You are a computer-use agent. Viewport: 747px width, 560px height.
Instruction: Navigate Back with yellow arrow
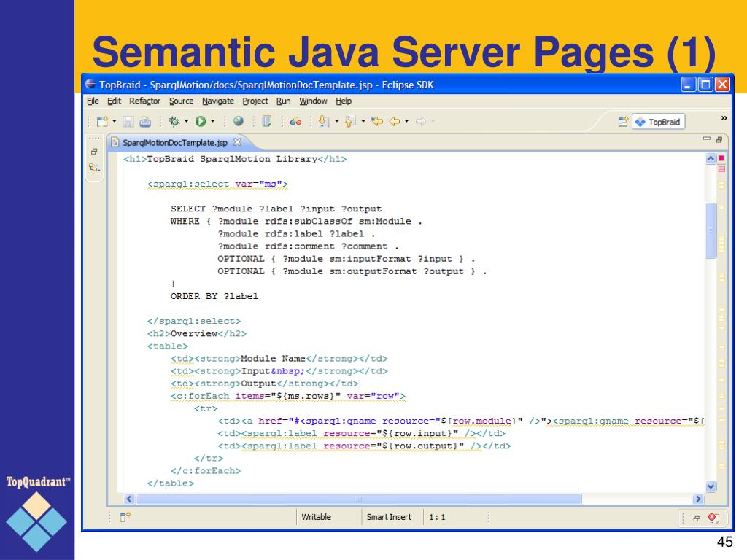pos(395,122)
